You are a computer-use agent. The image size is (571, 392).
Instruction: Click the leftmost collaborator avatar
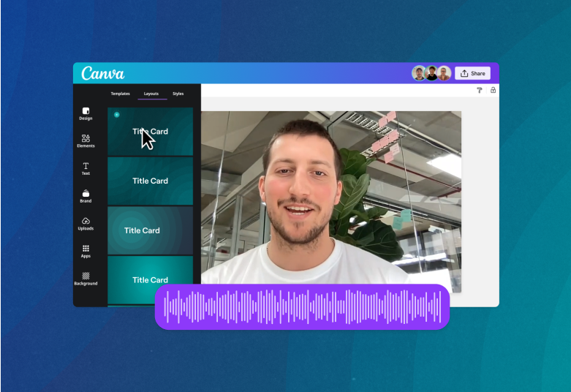pyautogui.click(x=419, y=73)
